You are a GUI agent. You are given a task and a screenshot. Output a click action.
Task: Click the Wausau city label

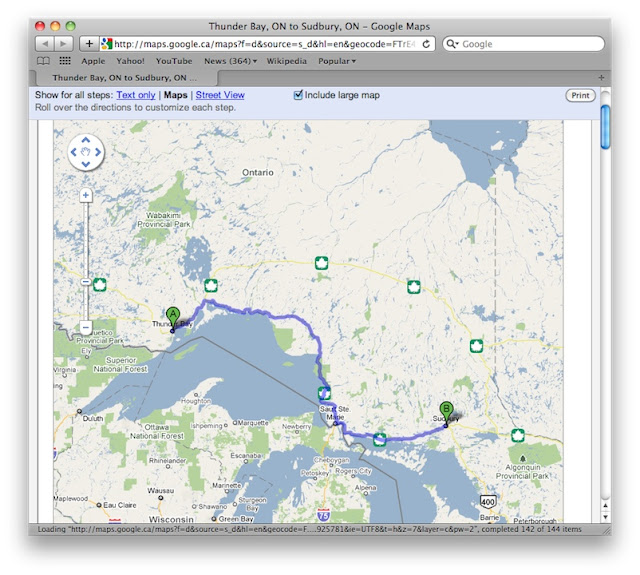(161, 491)
